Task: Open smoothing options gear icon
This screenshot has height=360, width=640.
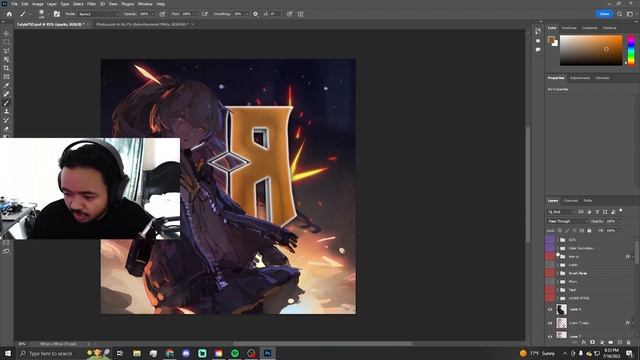Action: pos(256,14)
